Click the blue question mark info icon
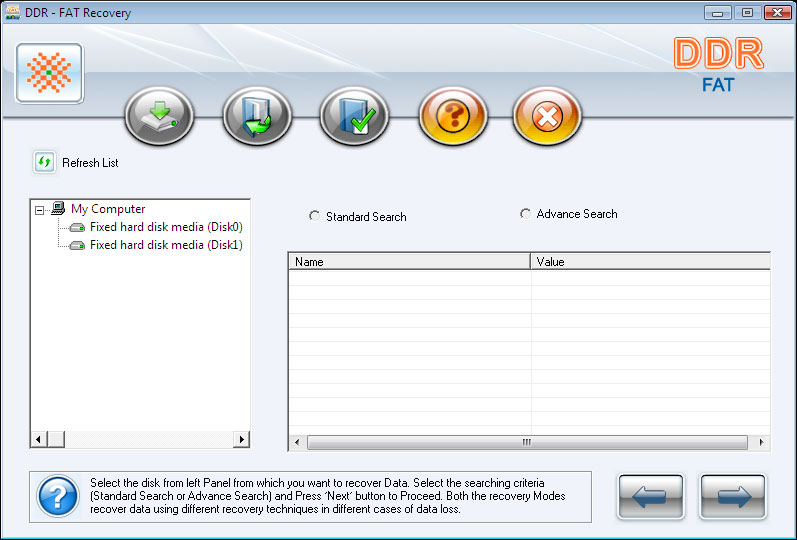797x540 pixels. pyautogui.click(x=58, y=496)
